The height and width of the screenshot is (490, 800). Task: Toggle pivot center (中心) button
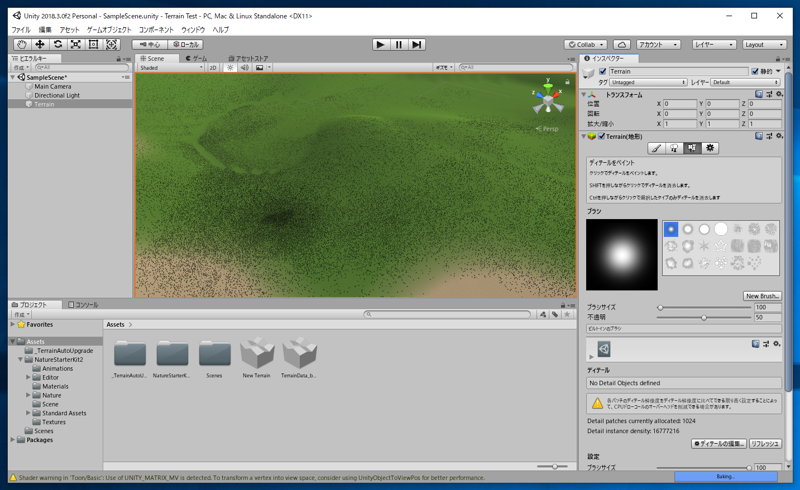149,44
